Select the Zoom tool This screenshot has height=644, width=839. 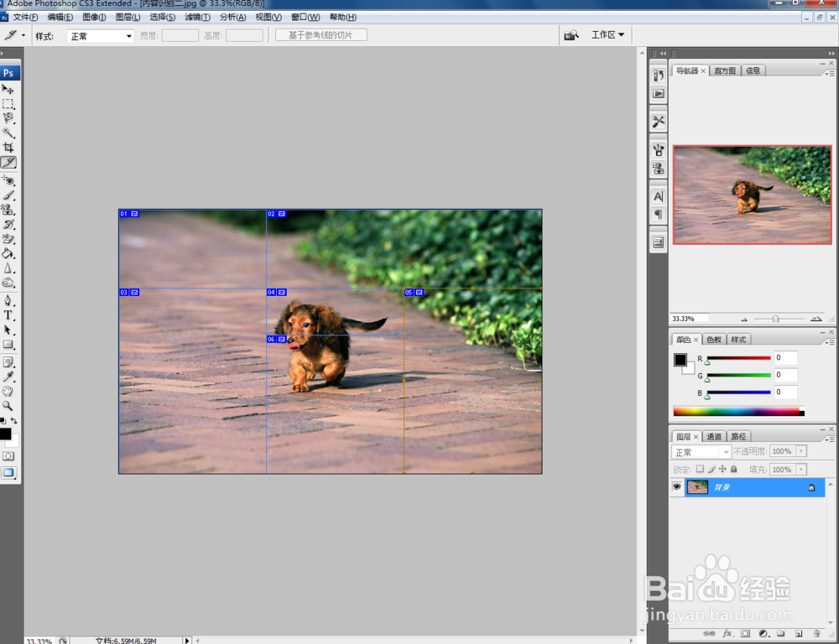8,406
